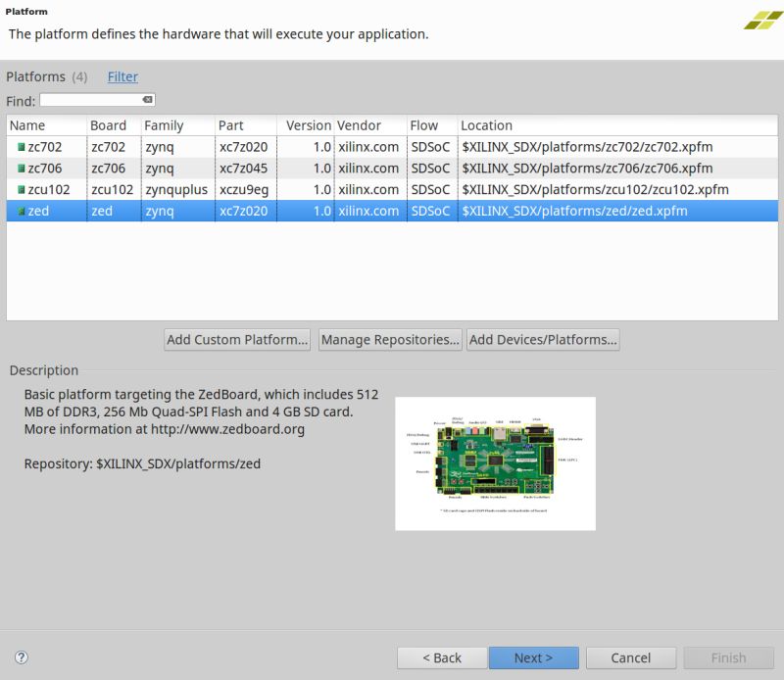784x680 pixels.
Task: Click the zc706 platform icon
Action: tap(21, 169)
